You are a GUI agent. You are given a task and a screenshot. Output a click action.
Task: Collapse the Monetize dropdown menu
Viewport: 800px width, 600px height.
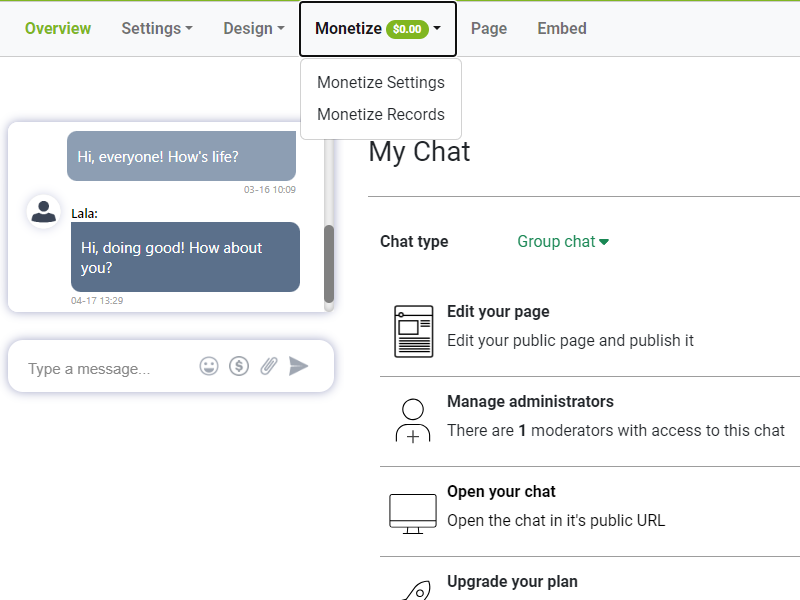[x=377, y=28]
